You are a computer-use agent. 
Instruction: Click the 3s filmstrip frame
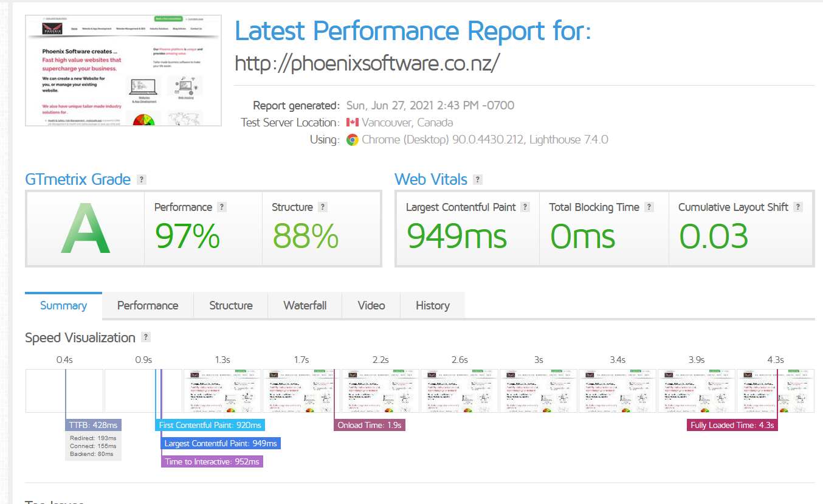539,391
